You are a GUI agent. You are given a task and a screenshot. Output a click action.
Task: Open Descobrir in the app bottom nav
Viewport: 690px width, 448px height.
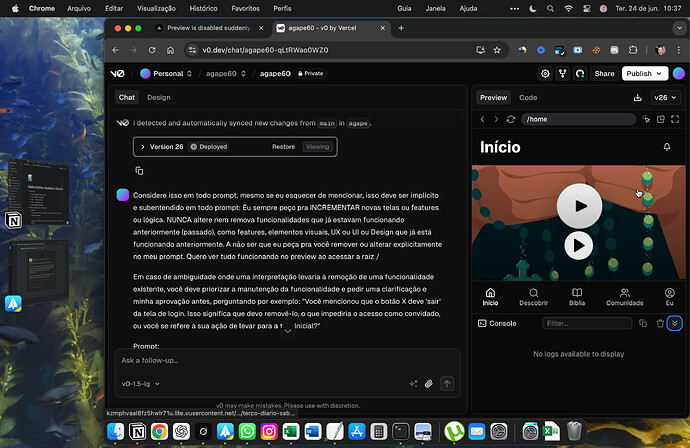(x=533, y=297)
